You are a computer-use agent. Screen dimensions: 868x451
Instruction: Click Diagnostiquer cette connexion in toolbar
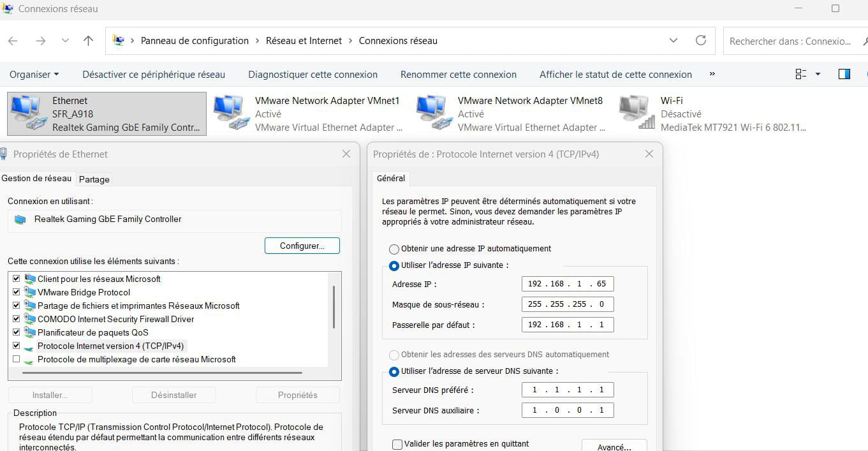(x=313, y=75)
